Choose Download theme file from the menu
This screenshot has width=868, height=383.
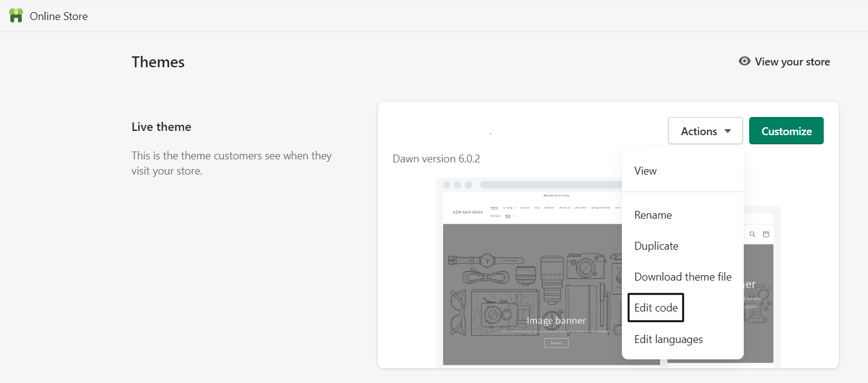[x=683, y=276]
